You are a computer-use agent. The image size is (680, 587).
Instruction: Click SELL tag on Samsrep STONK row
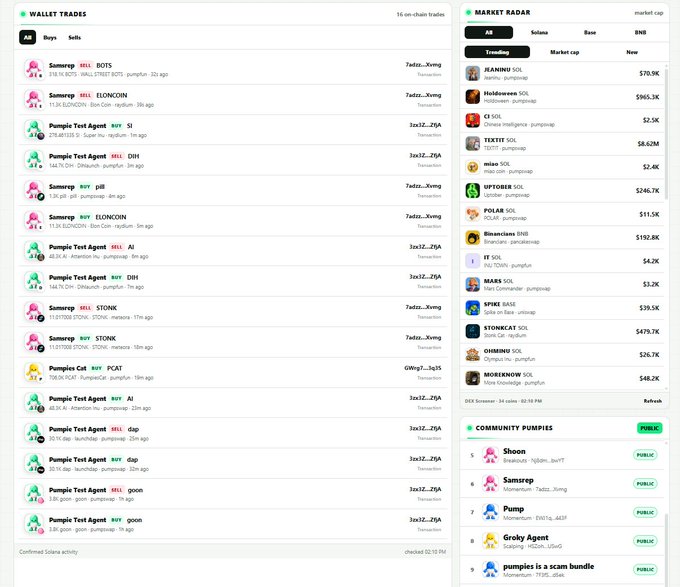pos(85,308)
